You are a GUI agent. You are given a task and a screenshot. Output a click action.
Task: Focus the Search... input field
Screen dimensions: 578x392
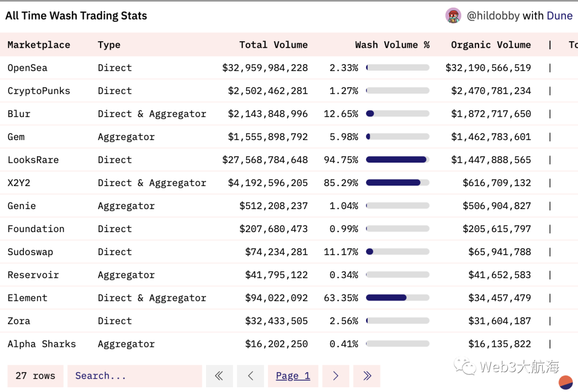(134, 376)
